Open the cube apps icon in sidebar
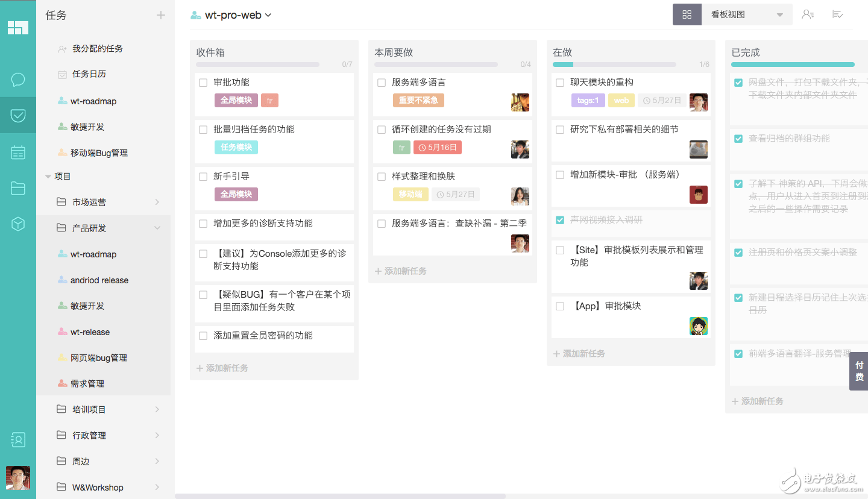The width and height of the screenshot is (868, 499). point(18,224)
